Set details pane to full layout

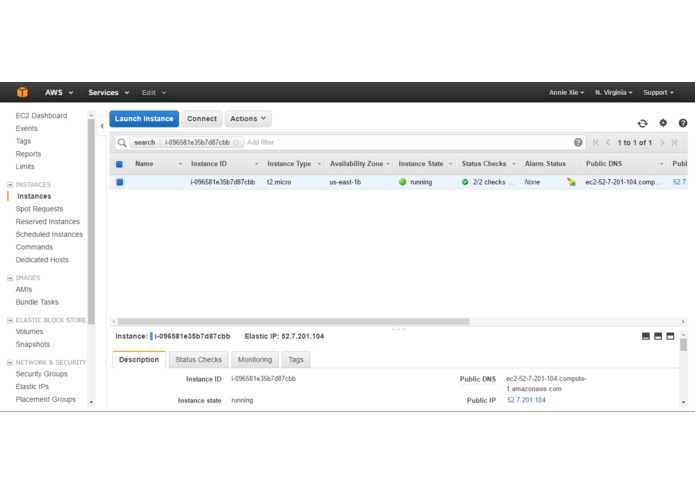click(x=670, y=336)
